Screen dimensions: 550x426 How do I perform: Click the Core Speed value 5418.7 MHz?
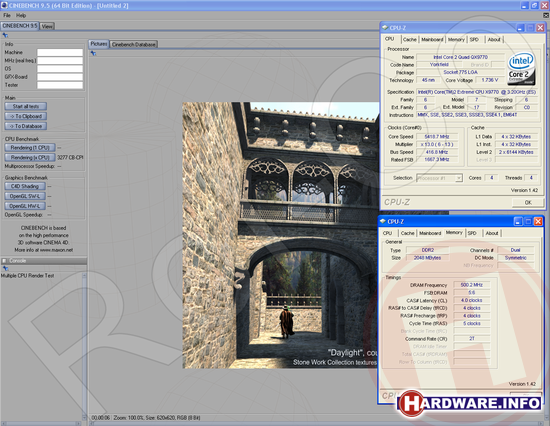click(437, 137)
